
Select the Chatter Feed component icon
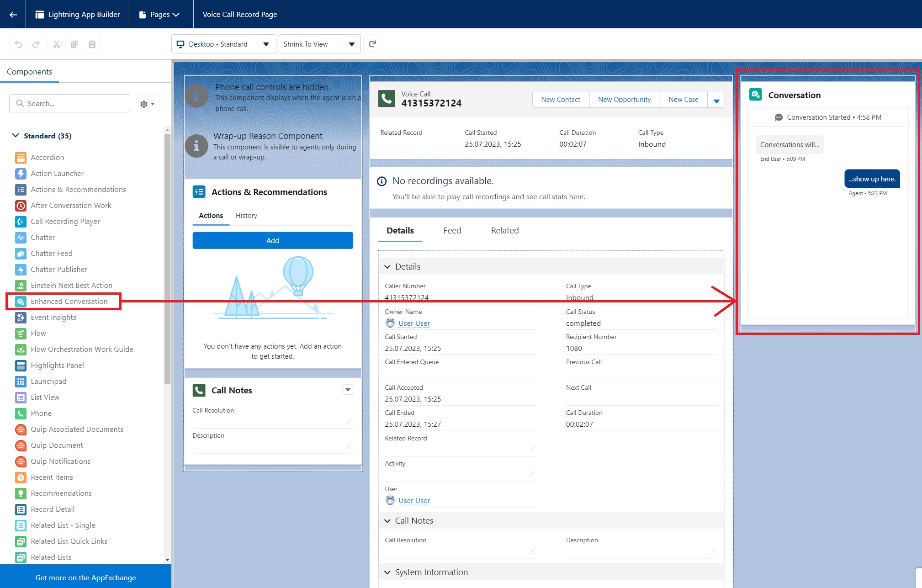(21, 254)
